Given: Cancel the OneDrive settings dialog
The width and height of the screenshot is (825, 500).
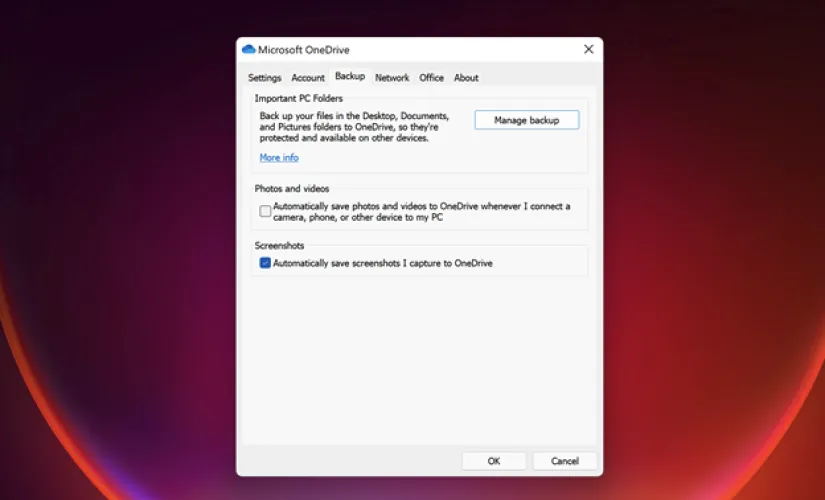Looking at the screenshot, I should coord(564,461).
